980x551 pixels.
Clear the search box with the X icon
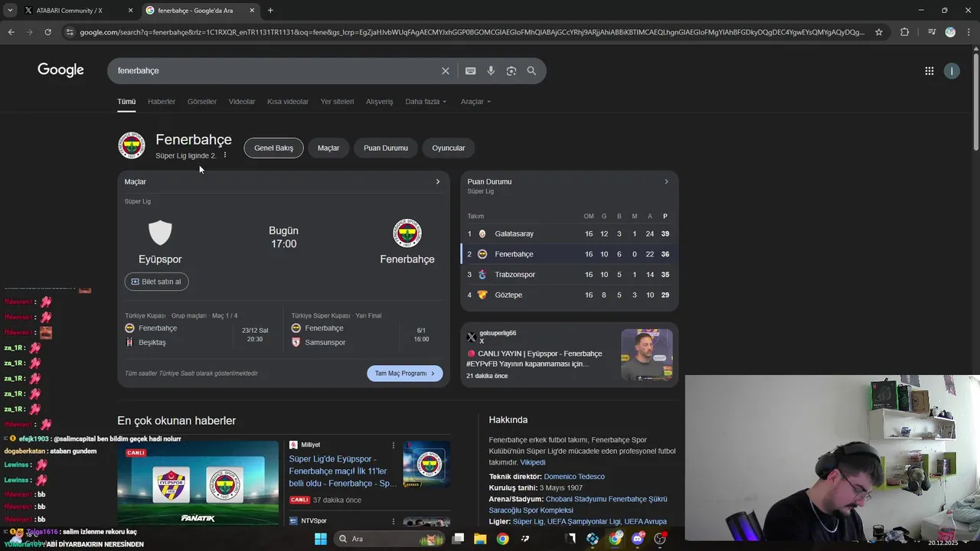click(446, 70)
